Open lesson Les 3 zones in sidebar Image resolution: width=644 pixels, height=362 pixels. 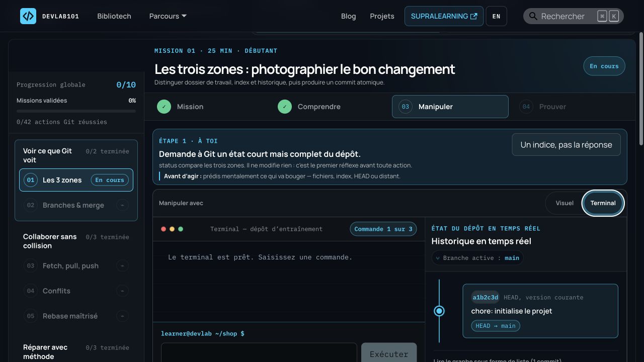(76, 180)
